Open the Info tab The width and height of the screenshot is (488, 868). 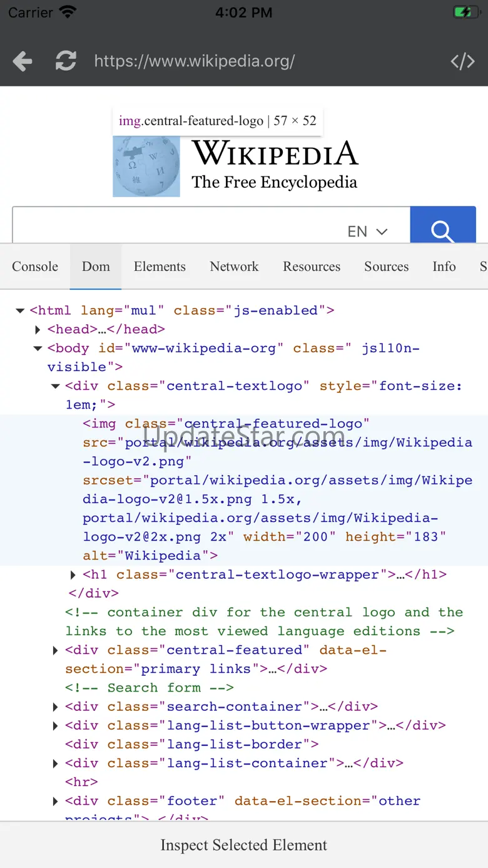coord(444,267)
